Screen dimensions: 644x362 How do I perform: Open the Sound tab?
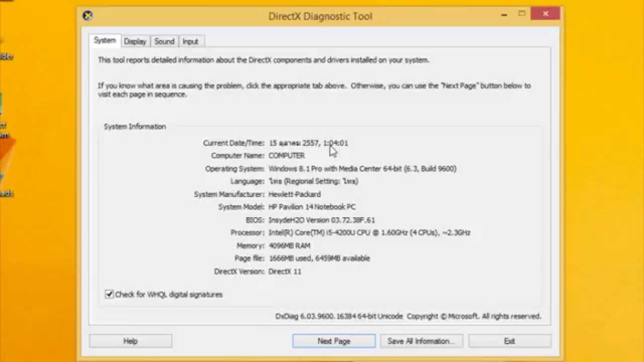165,42
